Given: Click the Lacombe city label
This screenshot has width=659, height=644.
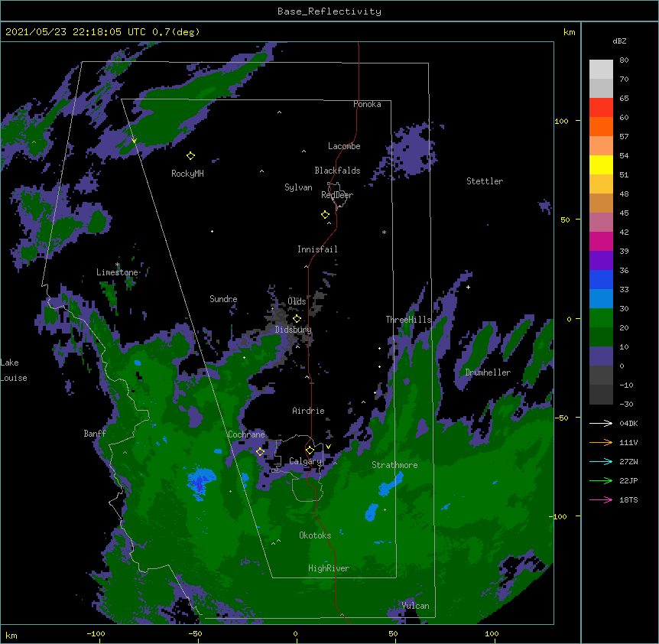Looking at the screenshot, I should click(x=344, y=146).
